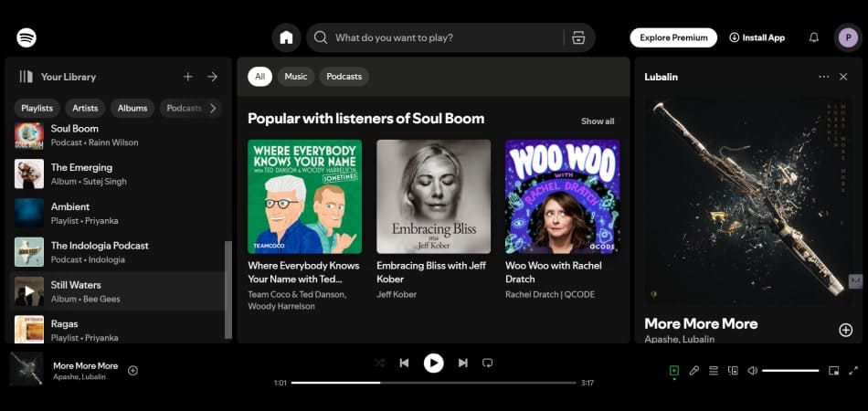Open connect to a device icon
The height and width of the screenshot is (411, 868).
pos(733,371)
